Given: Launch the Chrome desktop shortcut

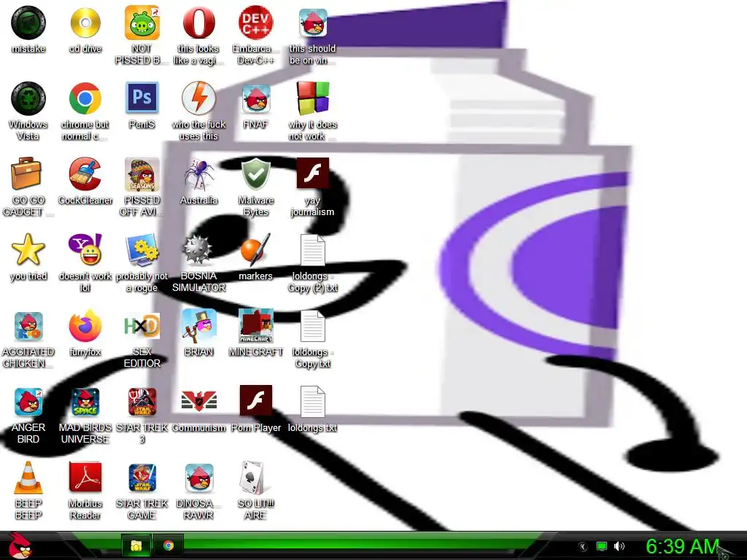Looking at the screenshot, I should [x=85, y=98].
